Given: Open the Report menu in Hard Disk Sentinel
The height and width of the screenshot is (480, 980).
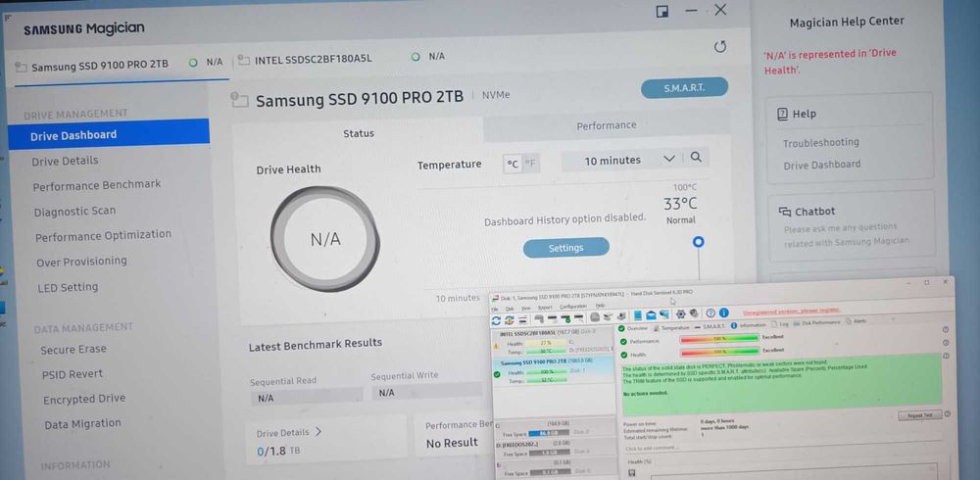Looking at the screenshot, I should (545, 307).
